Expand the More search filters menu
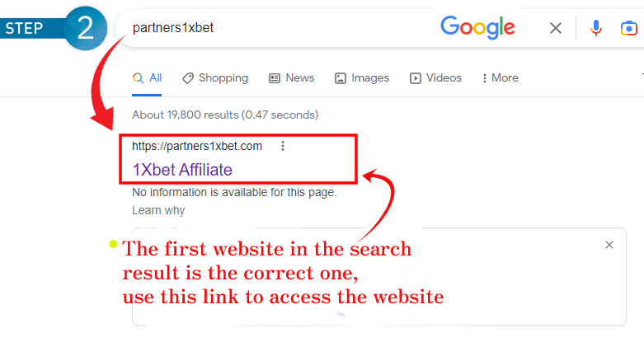 500,78
